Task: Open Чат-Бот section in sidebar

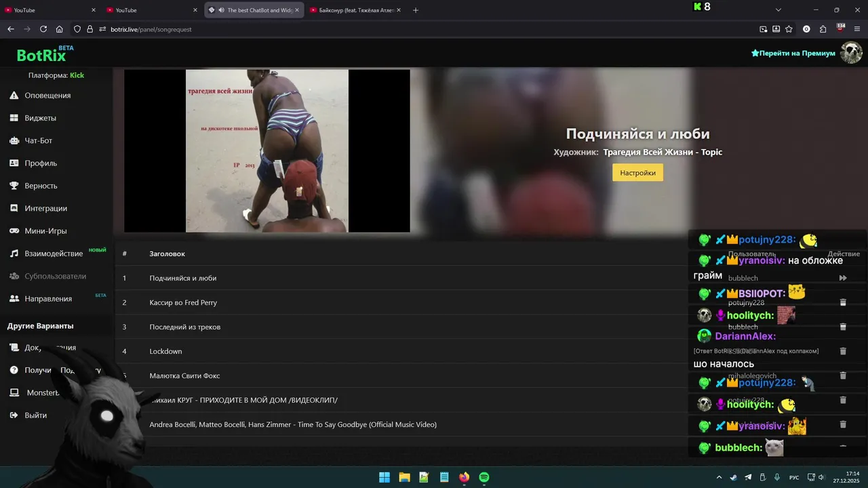Action: (x=39, y=140)
